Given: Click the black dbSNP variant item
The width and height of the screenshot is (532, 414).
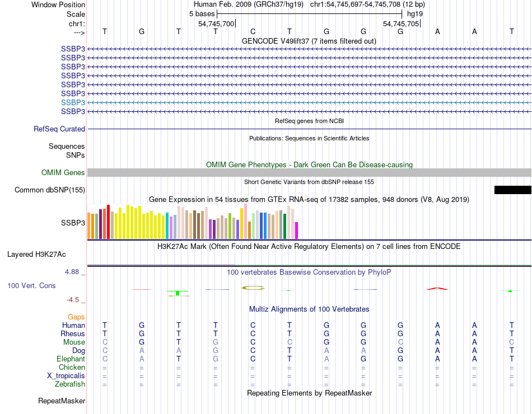Looking at the screenshot, I should click(x=512, y=190).
